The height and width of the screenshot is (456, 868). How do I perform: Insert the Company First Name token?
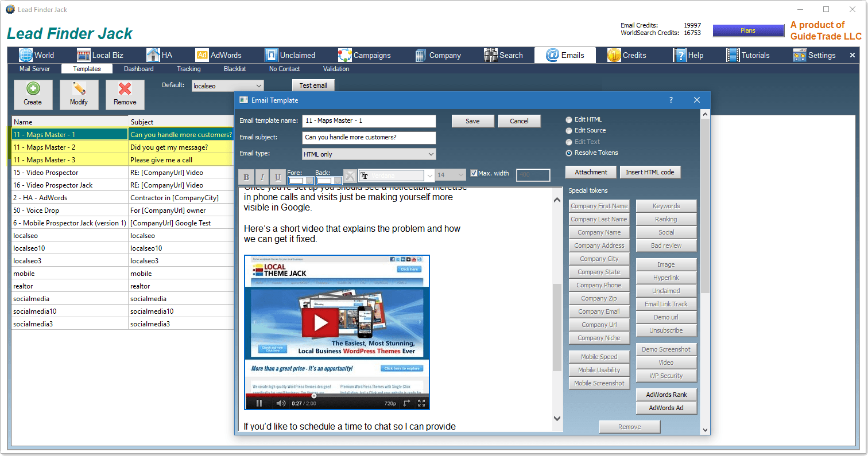pos(599,206)
